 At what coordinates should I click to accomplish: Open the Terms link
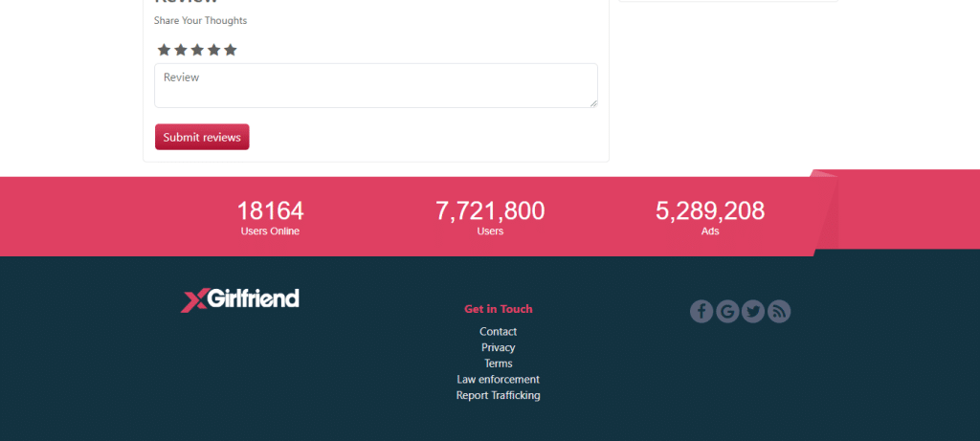498,364
